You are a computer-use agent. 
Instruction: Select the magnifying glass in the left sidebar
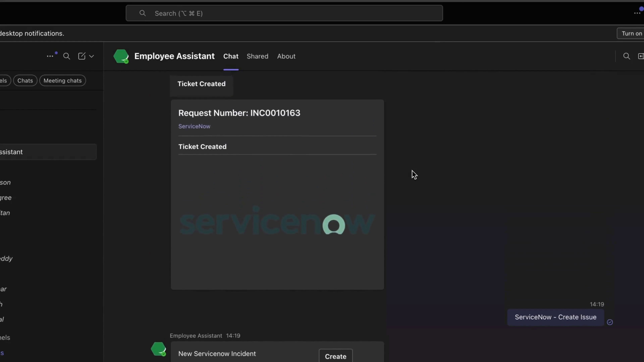point(67,56)
